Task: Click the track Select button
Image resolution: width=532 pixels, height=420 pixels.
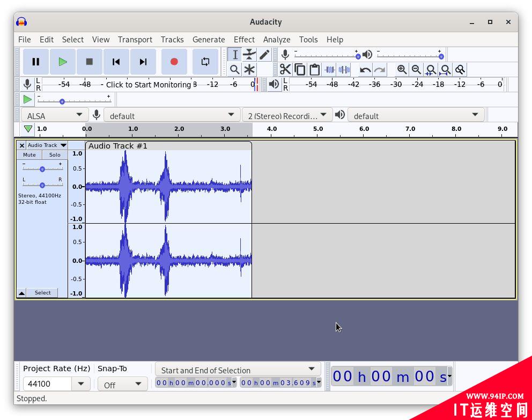Action: point(42,292)
